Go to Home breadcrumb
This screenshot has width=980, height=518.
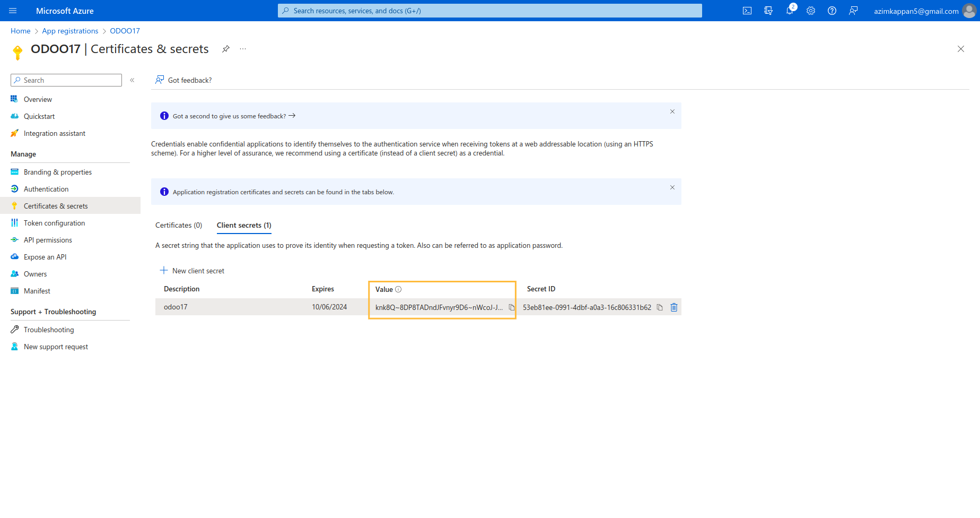click(x=21, y=31)
